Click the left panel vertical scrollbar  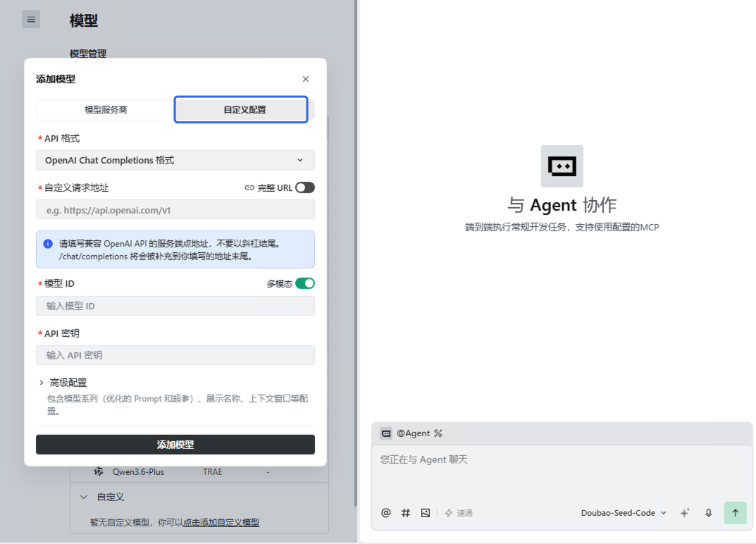pos(356,253)
